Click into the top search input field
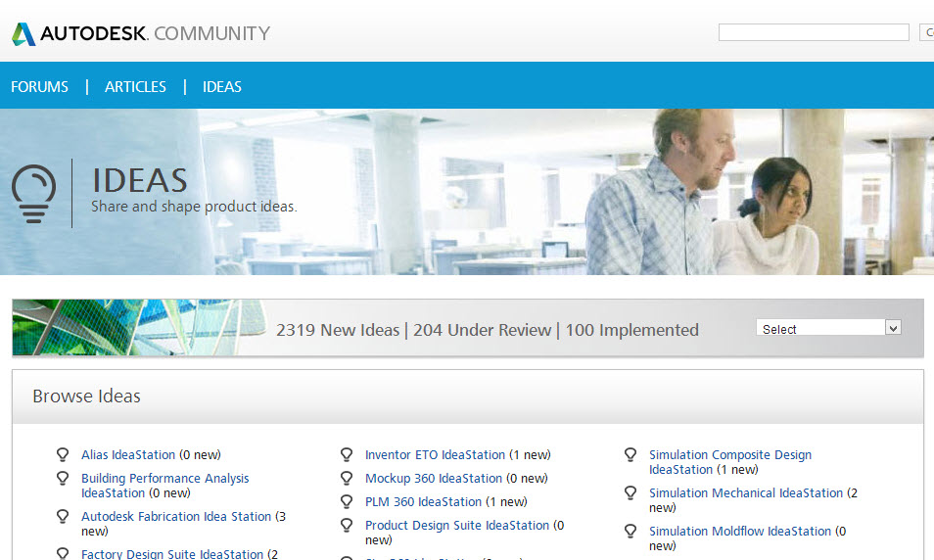The width and height of the screenshot is (934, 560). (814, 32)
